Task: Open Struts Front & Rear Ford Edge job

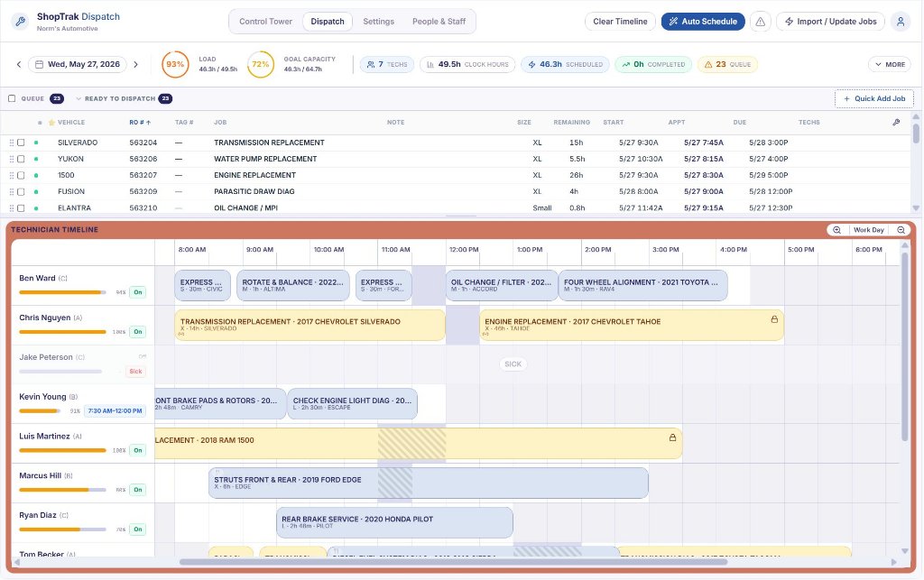Action: pyautogui.click(x=429, y=483)
